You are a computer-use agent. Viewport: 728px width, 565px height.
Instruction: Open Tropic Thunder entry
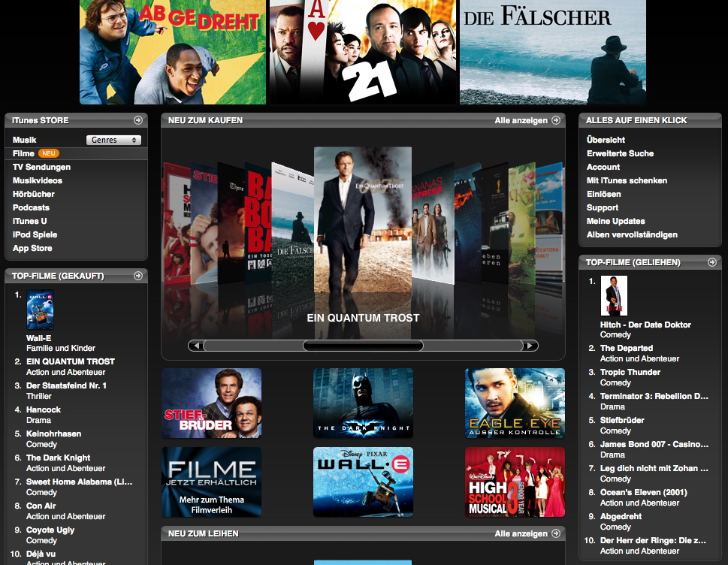[630, 372]
